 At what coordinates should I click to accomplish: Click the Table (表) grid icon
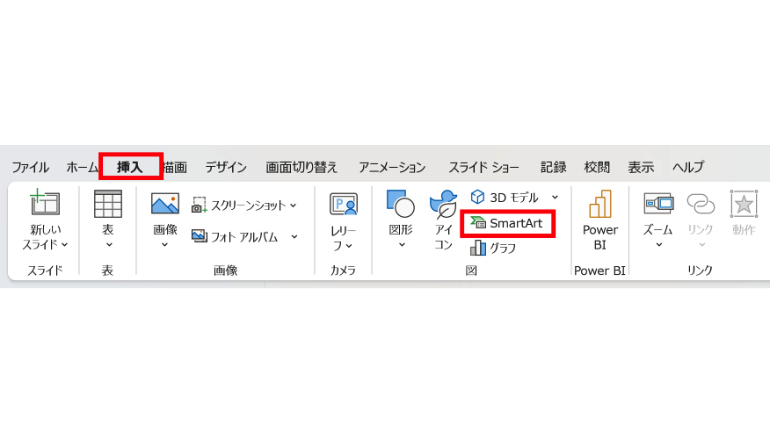(x=108, y=203)
